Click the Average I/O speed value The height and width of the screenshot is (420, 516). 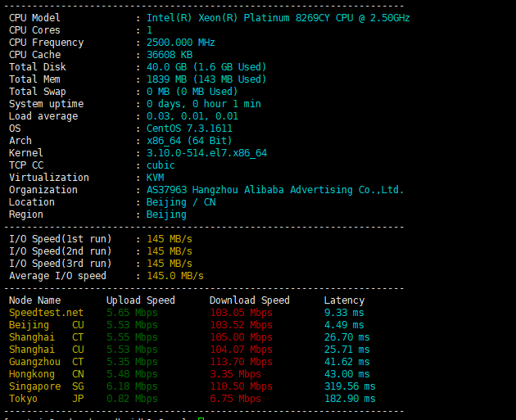pos(175,276)
